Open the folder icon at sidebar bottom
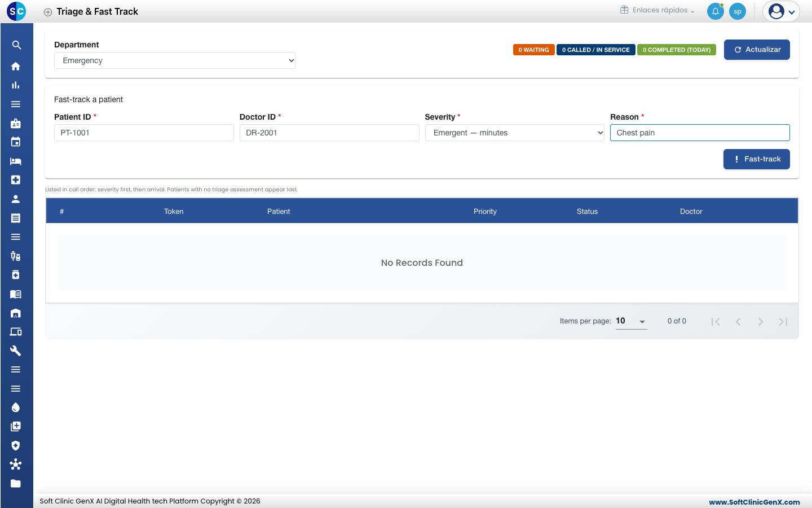The width and height of the screenshot is (812, 508). [x=16, y=483]
